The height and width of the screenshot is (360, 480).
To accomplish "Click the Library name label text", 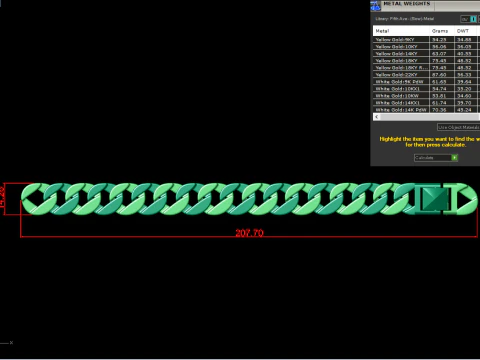I will (405, 19).
